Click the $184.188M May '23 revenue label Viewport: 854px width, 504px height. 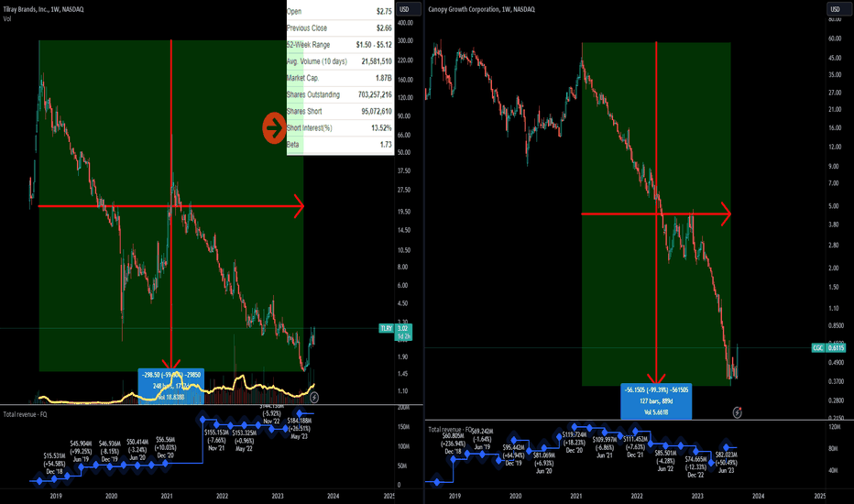[299, 428]
